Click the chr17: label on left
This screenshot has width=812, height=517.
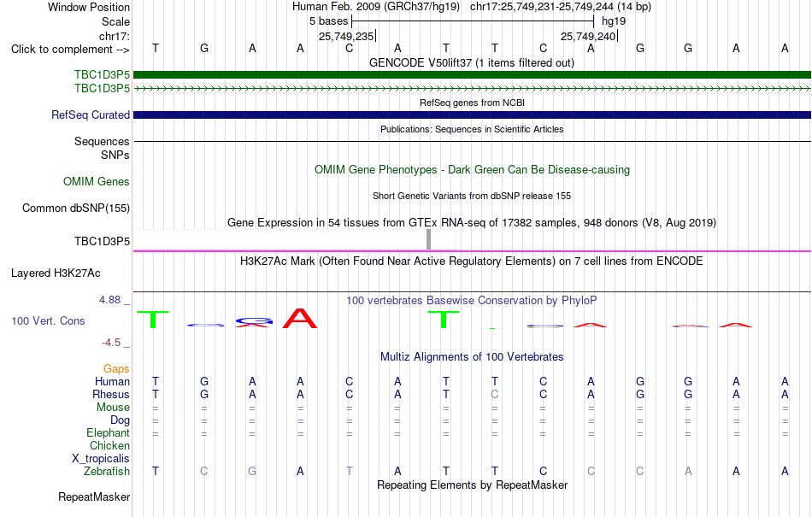(x=115, y=36)
